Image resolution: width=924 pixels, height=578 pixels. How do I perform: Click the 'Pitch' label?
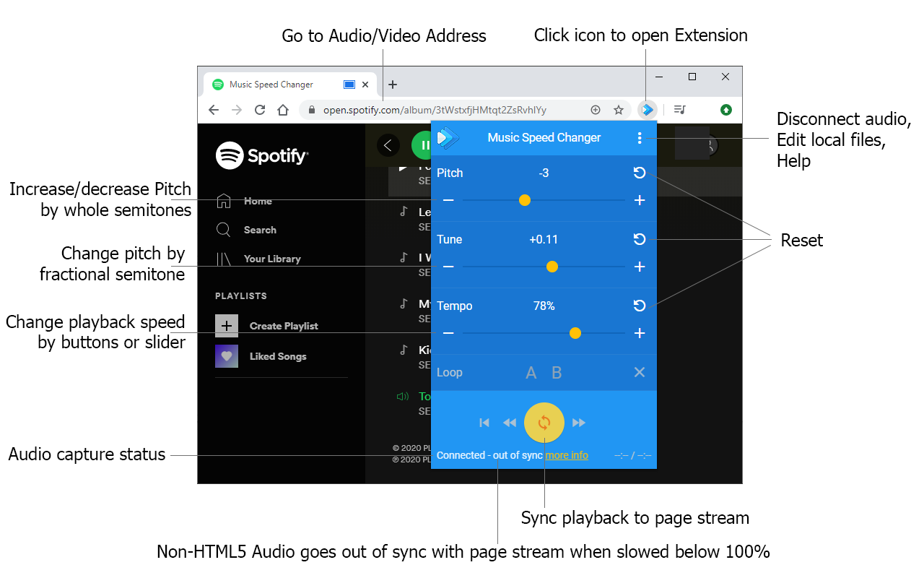coord(450,173)
